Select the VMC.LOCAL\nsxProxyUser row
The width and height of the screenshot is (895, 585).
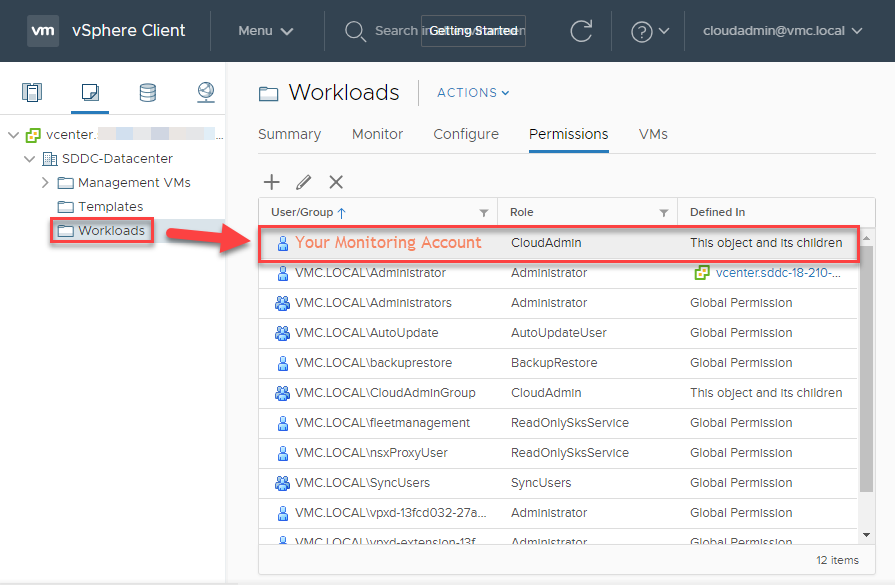tap(558, 453)
